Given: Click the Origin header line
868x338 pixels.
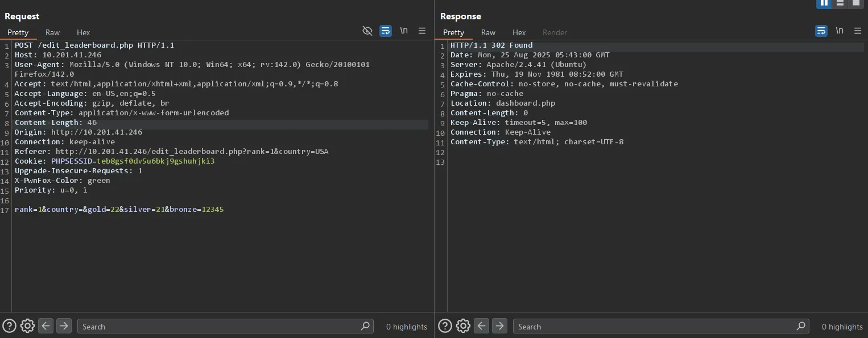Looking at the screenshot, I should 78,132.
